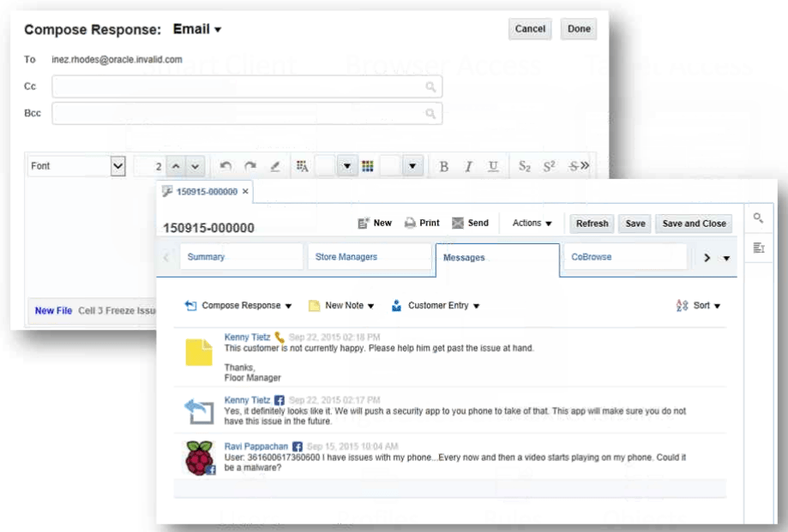788x532 pixels.
Task: Open the Actions dropdown
Action: point(530,223)
